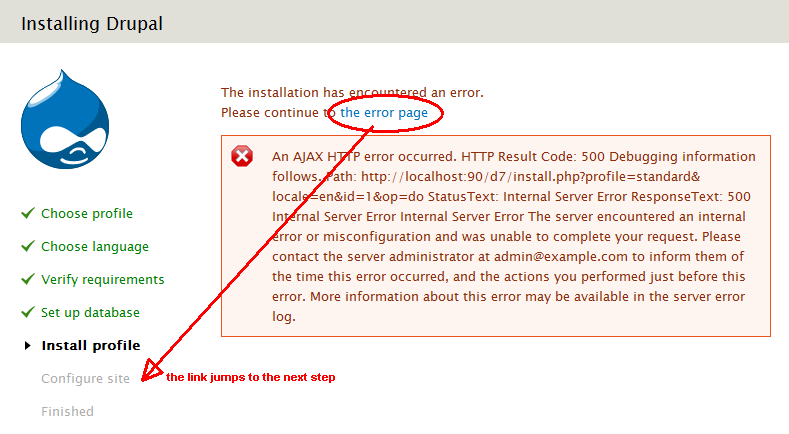Select the Install profile step
This screenshot has height=434, width=789.
(x=91, y=345)
